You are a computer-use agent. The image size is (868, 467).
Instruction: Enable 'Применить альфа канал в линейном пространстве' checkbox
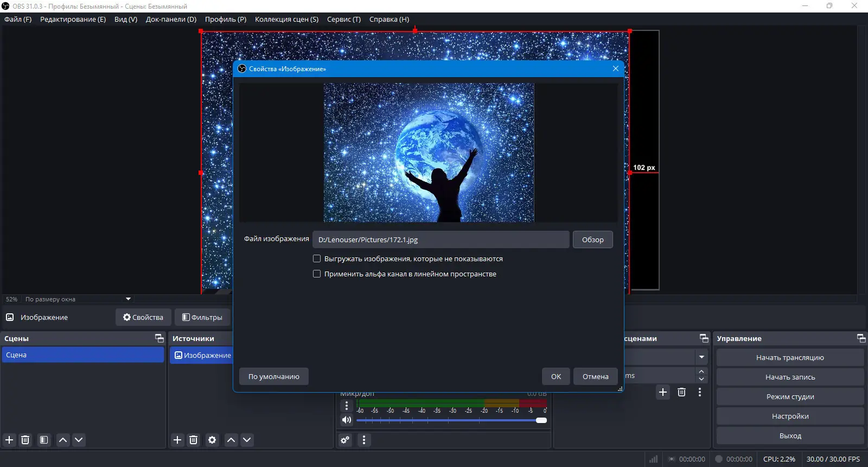click(x=317, y=274)
